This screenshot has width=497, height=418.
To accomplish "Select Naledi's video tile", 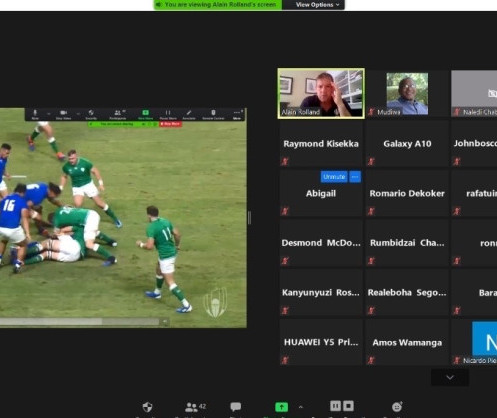I will [x=474, y=93].
